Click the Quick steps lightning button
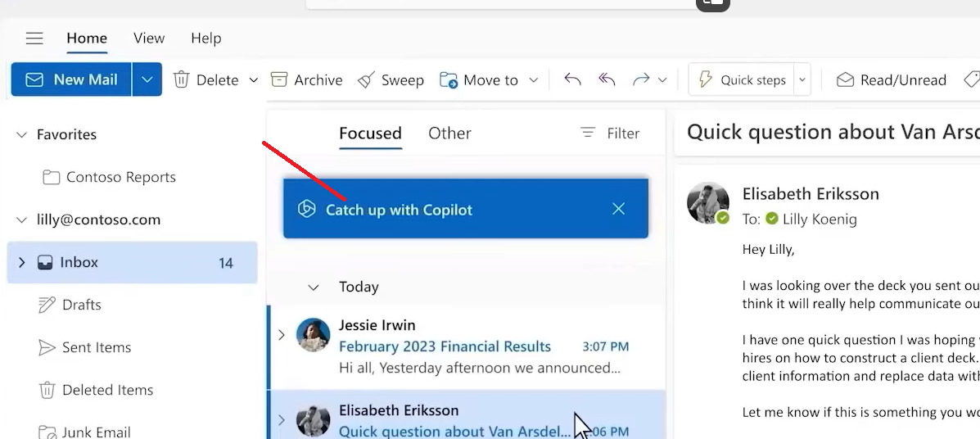980x439 pixels. tap(741, 80)
